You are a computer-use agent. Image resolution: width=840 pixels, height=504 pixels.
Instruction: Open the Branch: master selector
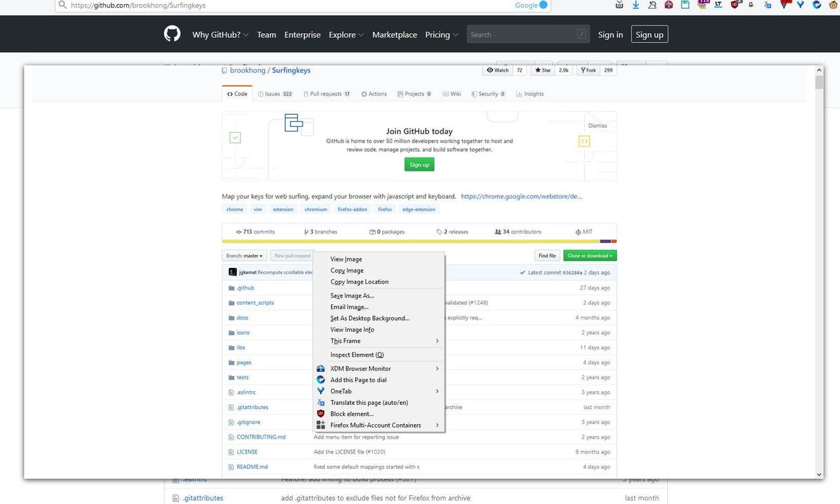tap(244, 255)
